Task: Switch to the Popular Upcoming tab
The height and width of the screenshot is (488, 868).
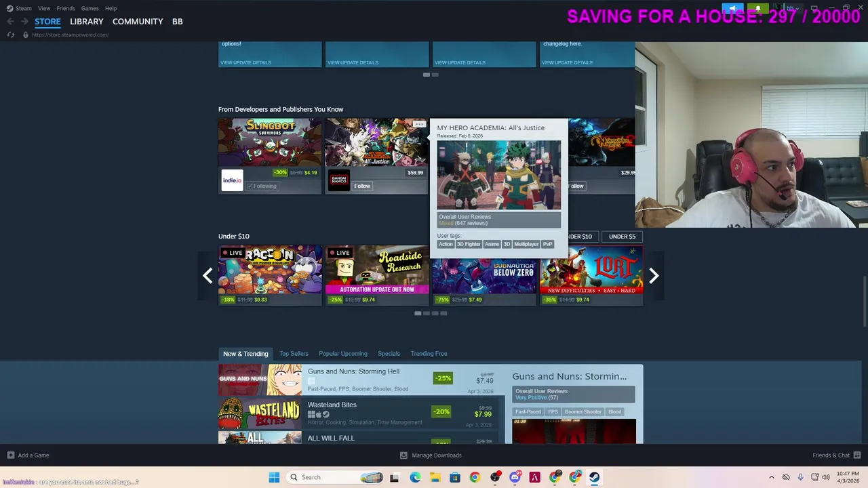Action: coord(343,354)
